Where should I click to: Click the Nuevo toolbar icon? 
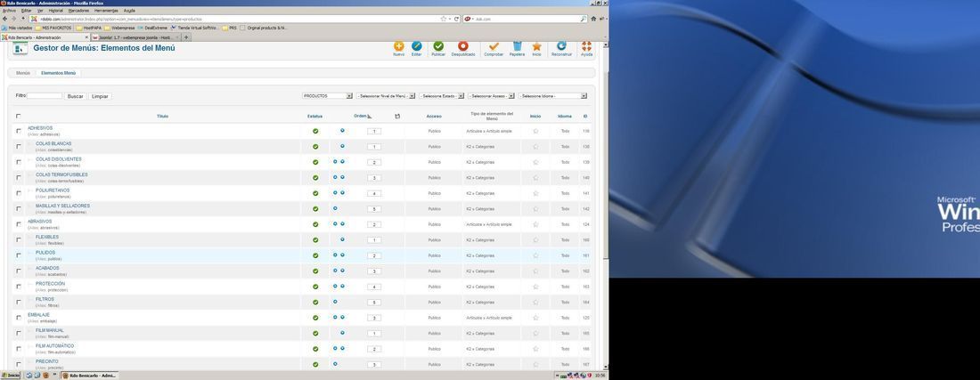tap(398, 46)
